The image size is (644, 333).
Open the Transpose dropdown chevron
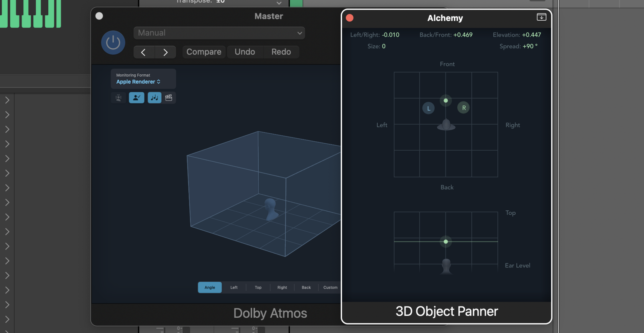pos(279,3)
